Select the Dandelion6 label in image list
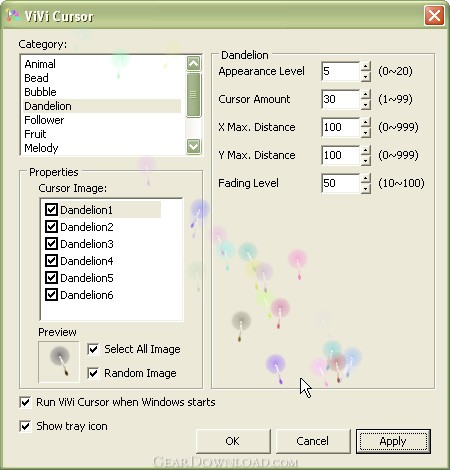Screen dimensions: 450x470 coord(87,295)
